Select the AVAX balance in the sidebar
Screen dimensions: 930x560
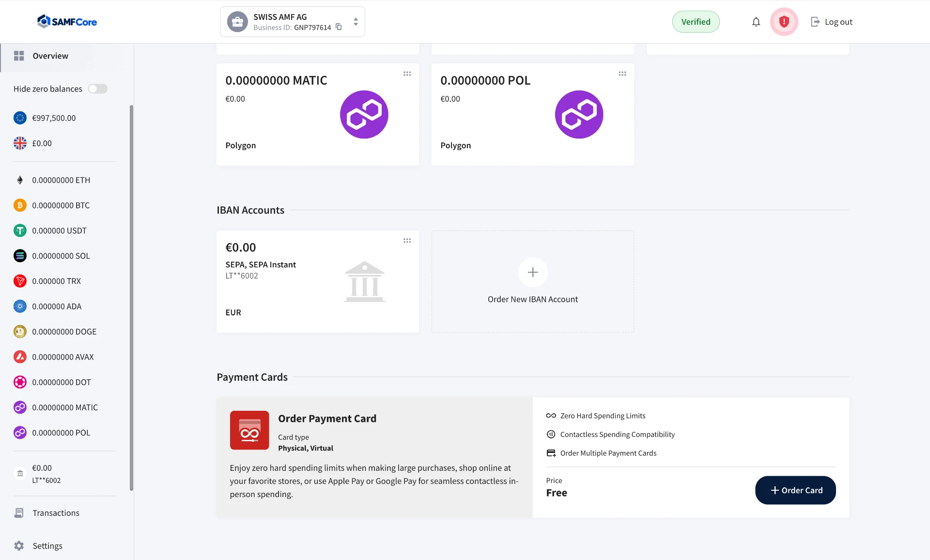[x=53, y=357]
